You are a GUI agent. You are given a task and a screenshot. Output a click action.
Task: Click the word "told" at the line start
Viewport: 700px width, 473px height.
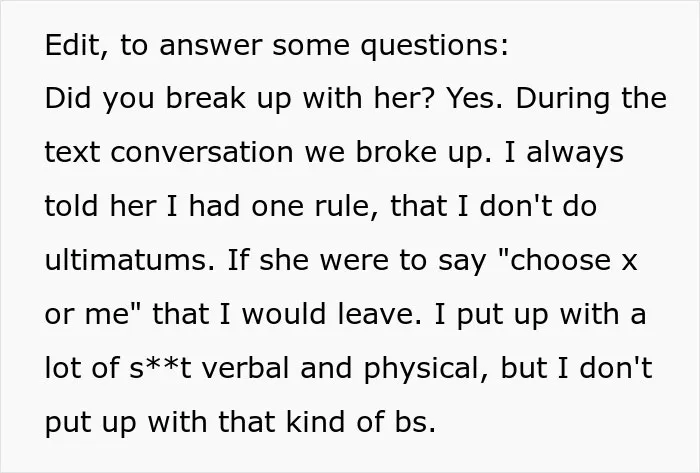coord(71,206)
